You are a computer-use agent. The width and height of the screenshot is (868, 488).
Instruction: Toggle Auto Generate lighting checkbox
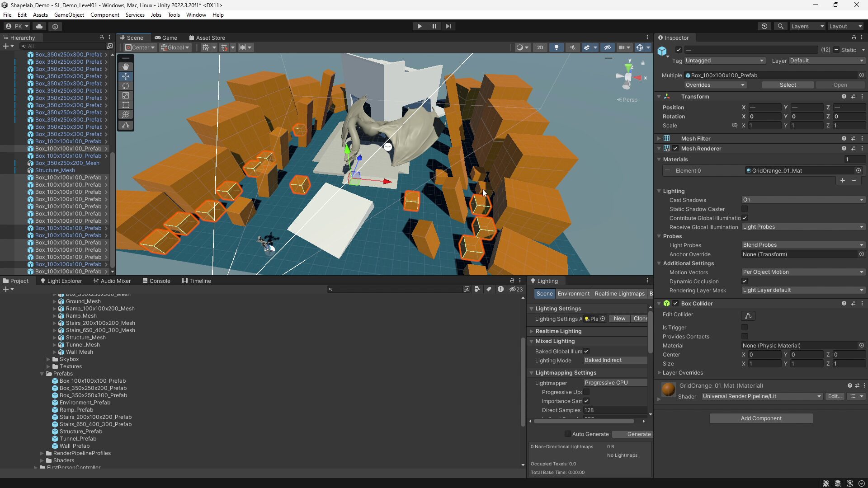pos(567,434)
